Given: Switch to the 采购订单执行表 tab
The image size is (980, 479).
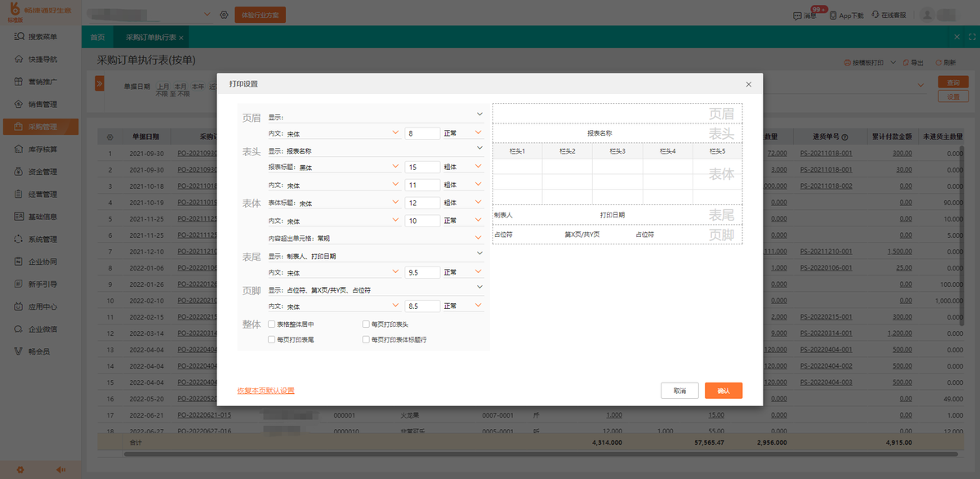Looking at the screenshot, I should click(x=150, y=38).
